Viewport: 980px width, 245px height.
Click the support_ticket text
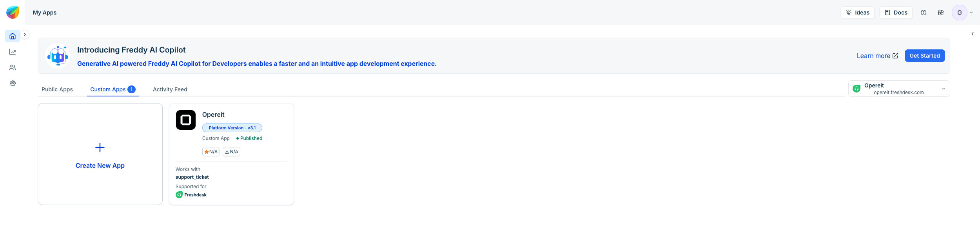(x=192, y=177)
